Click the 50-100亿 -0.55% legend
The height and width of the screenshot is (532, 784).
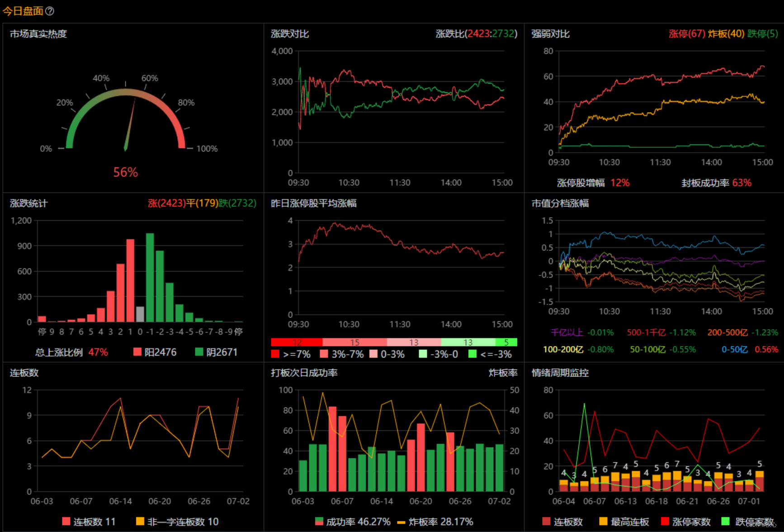pyautogui.click(x=663, y=349)
